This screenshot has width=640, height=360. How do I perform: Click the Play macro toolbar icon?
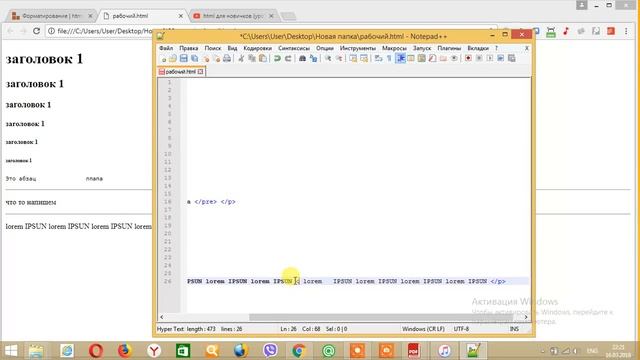coord(490,58)
